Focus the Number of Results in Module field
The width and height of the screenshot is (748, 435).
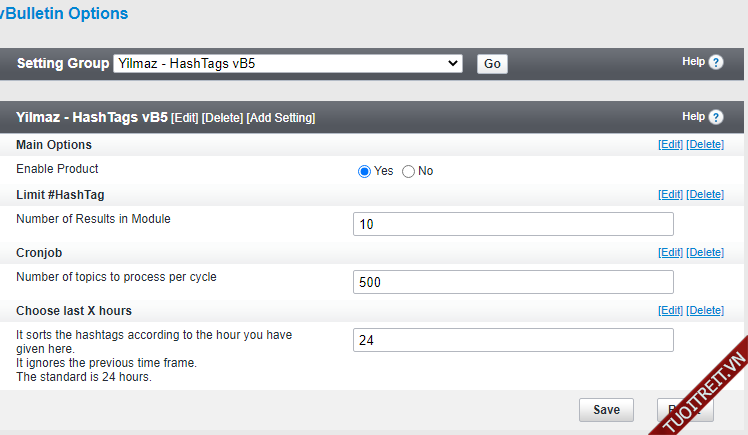click(x=513, y=224)
